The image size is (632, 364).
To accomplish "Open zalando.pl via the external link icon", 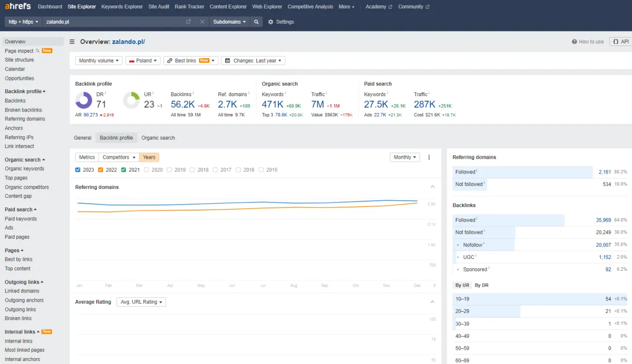I will point(189,22).
